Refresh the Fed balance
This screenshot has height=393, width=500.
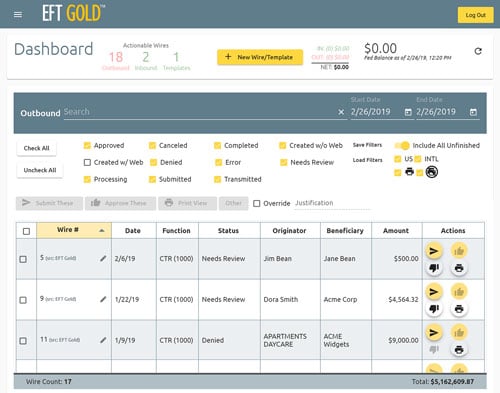[478, 51]
